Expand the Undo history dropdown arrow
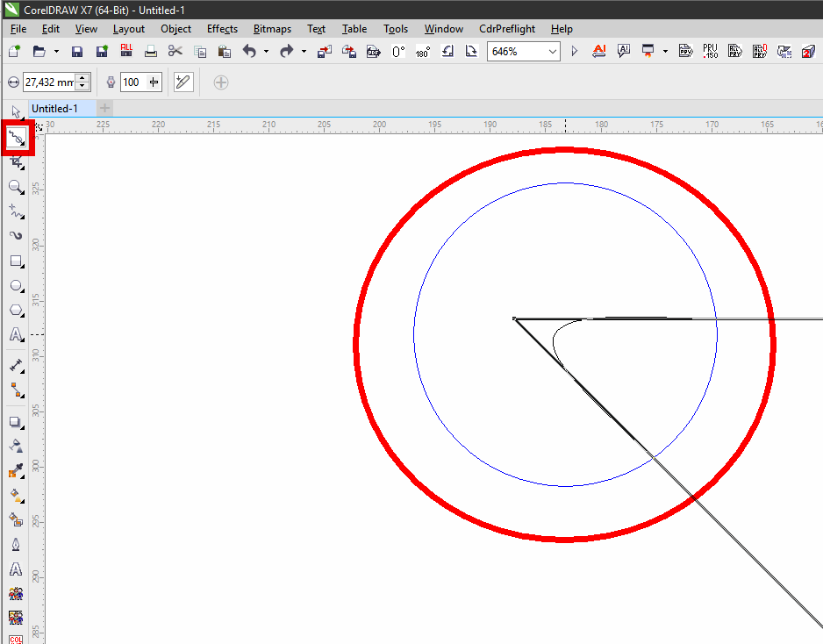The height and width of the screenshot is (644, 823). pyautogui.click(x=266, y=52)
